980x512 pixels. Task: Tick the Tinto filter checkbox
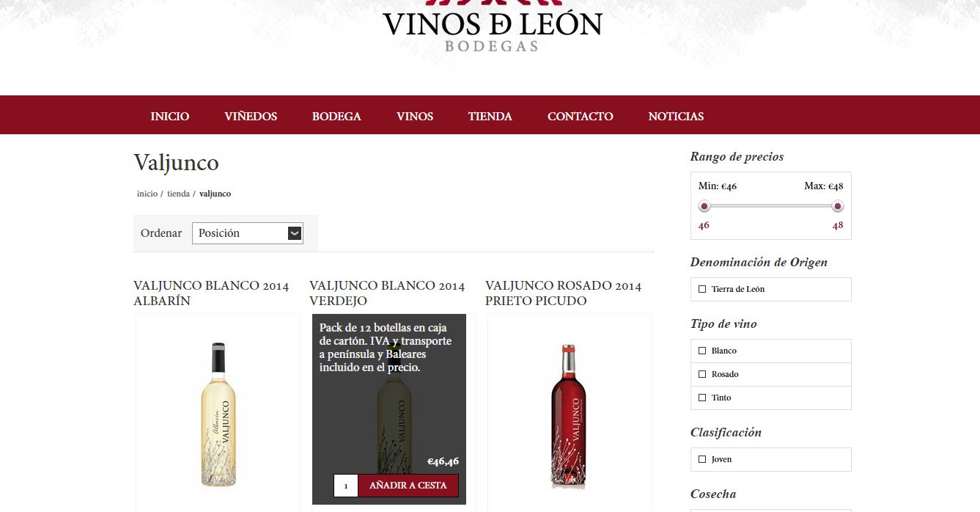702,398
